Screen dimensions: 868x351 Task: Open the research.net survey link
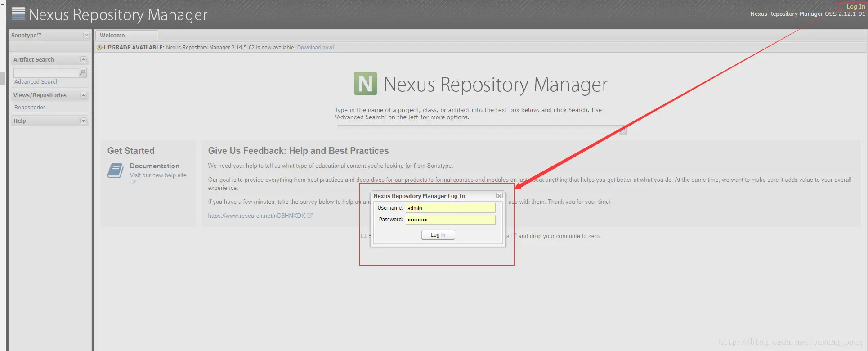[256, 216]
